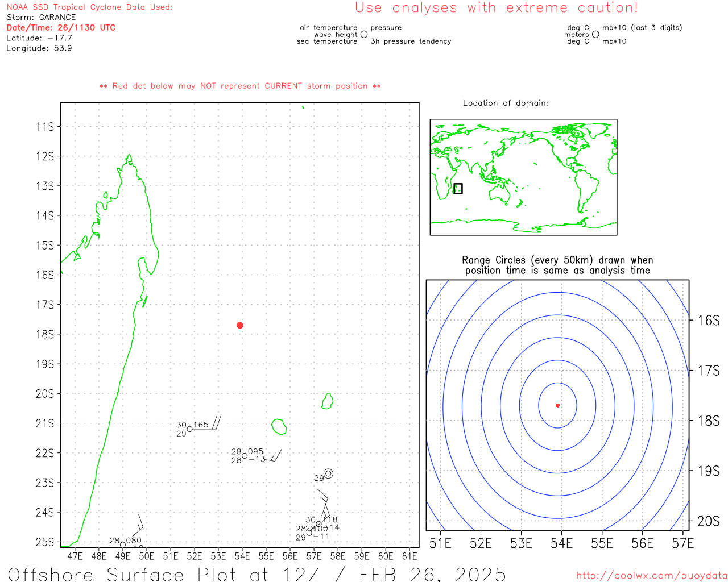Click the red center dot in range circles plot
The image size is (728, 582).
[557, 405]
